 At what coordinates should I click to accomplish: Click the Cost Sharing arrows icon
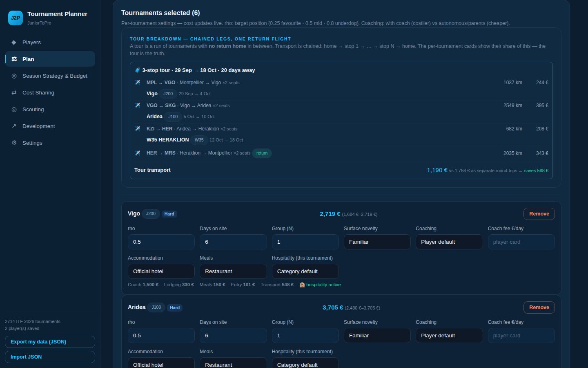(14, 92)
